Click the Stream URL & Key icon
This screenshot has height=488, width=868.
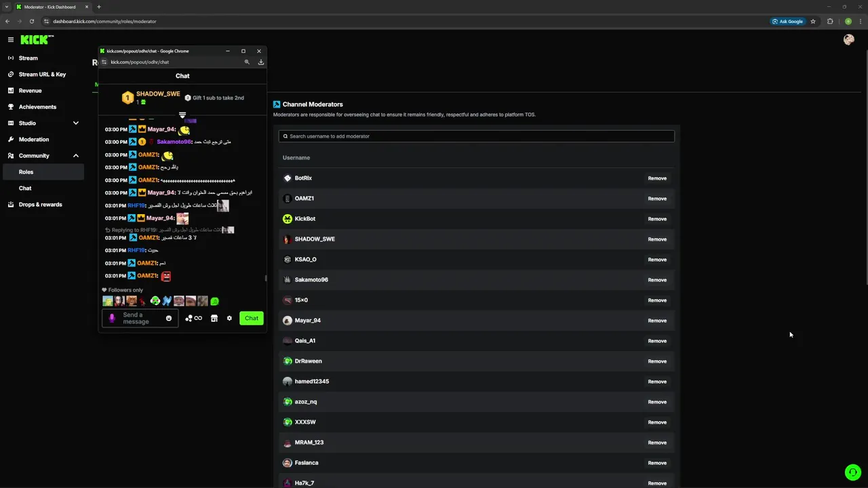click(x=11, y=75)
